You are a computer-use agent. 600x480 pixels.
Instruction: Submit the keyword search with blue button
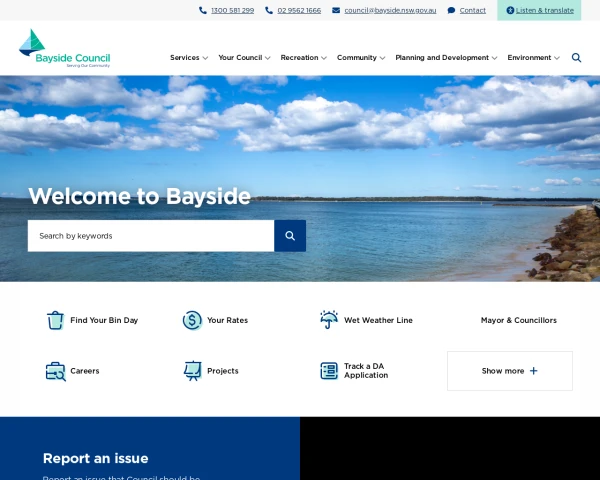point(290,236)
